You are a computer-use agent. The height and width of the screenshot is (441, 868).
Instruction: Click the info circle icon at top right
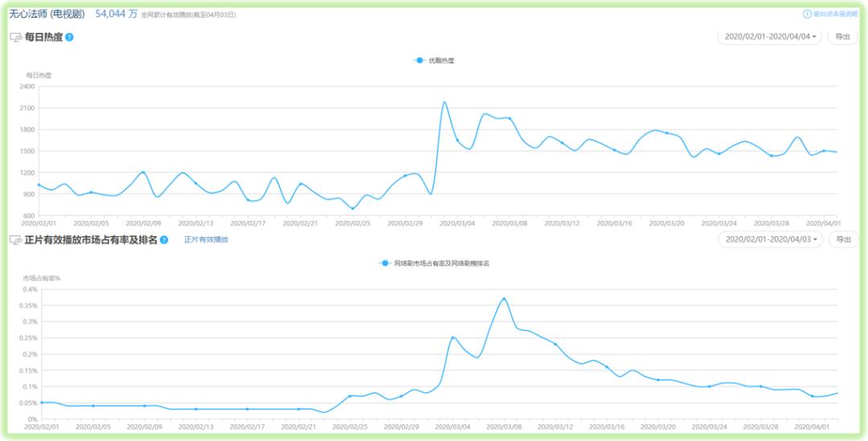pyautogui.click(x=807, y=14)
